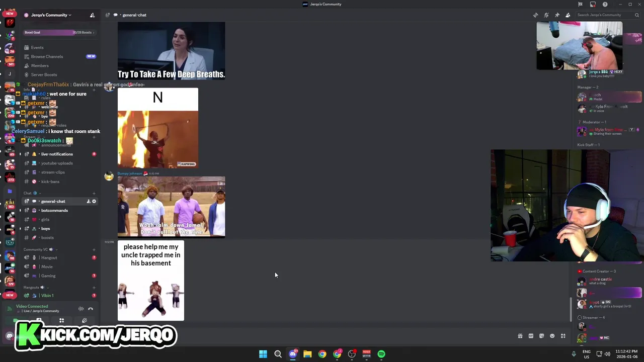Add a channel to Hangouts category

[x=94, y=287]
